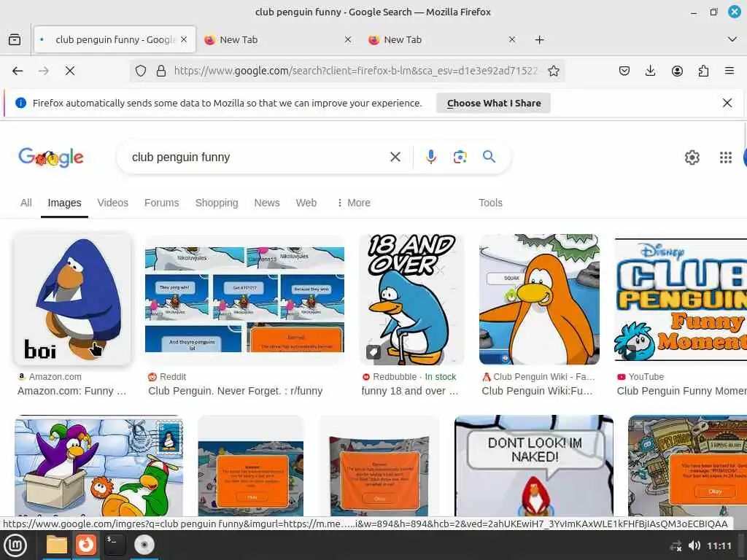
Task: Click the Firefox View icon in tab bar
Action: pyautogui.click(x=15, y=39)
